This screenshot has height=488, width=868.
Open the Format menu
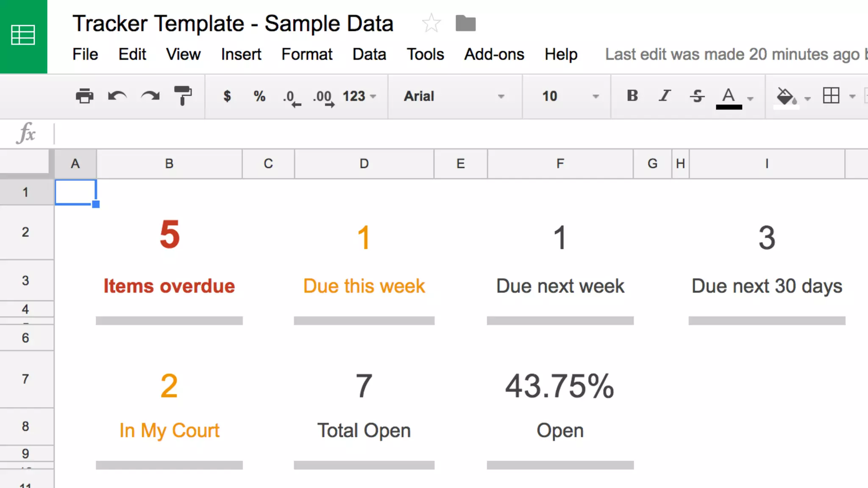click(307, 54)
